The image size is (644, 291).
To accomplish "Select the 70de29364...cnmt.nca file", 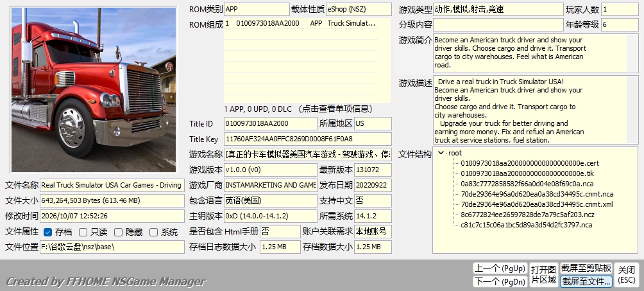I will [537, 194].
